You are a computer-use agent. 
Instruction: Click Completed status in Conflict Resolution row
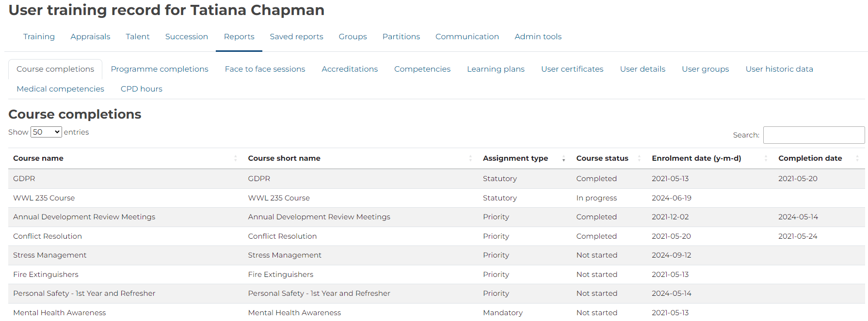(x=596, y=236)
